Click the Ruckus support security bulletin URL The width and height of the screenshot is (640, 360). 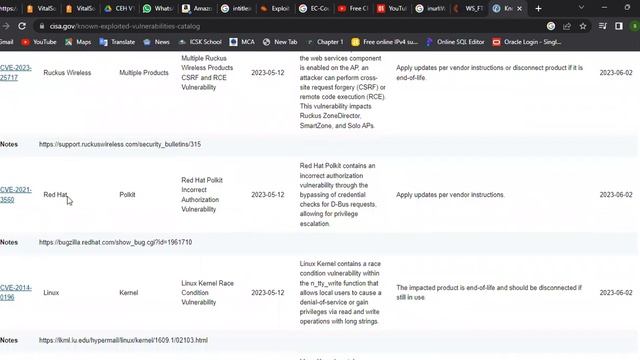pyautogui.click(x=120, y=144)
